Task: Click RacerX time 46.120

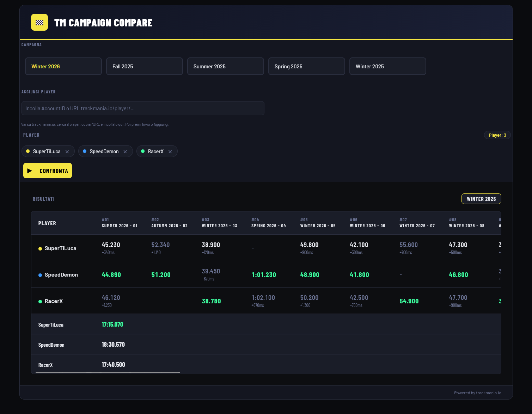Action: click(x=111, y=297)
